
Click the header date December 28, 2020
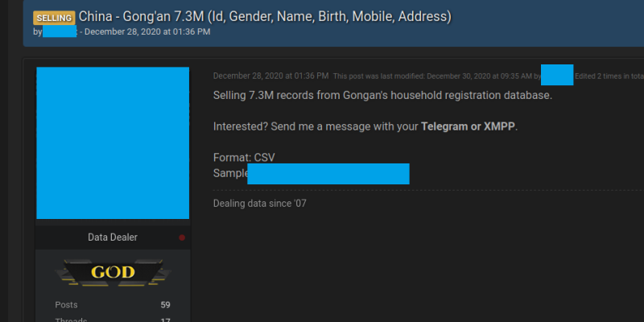coord(147,31)
